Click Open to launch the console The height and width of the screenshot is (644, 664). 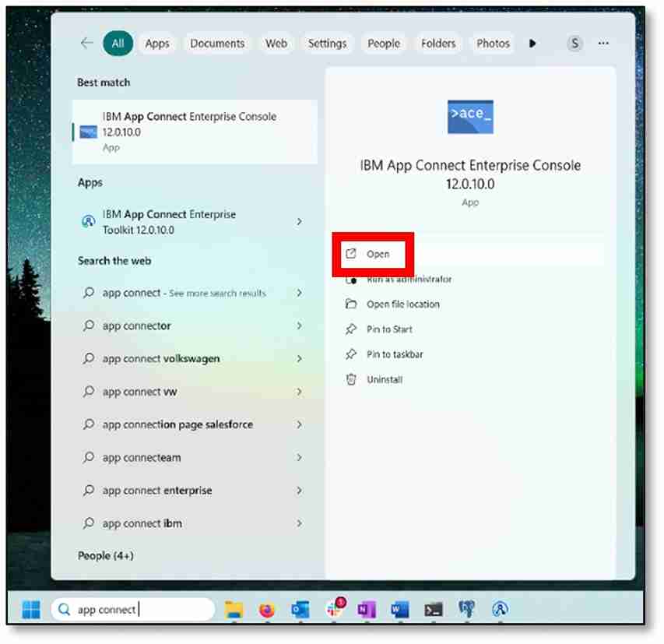[x=376, y=253]
